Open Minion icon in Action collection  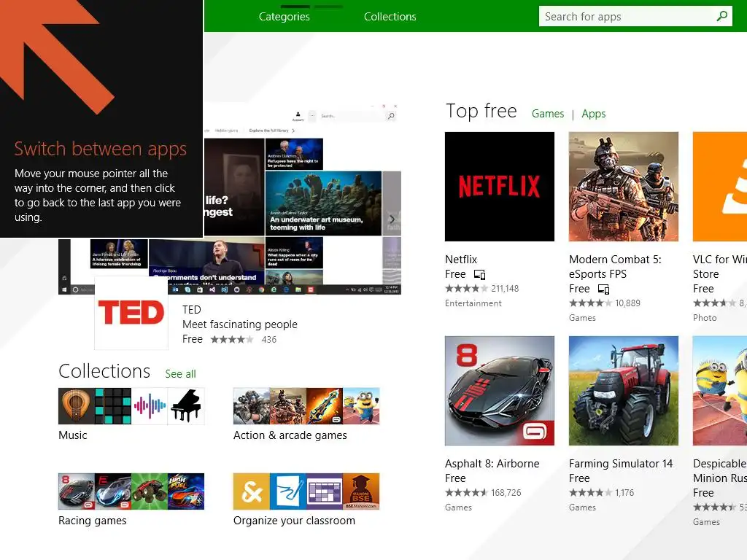361,406
